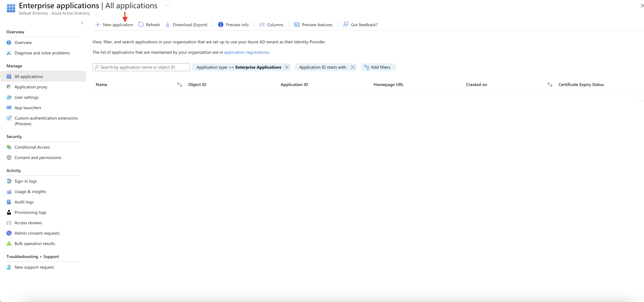Click the User settings gear icon
644x302 pixels.
tap(9, 97)
